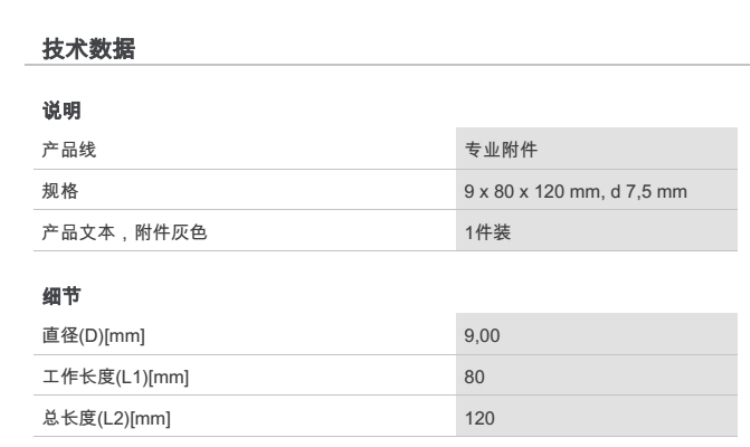Click the 技术数据 page heading
This screenshot has height=447, width=750.
[x=88, y=48]
